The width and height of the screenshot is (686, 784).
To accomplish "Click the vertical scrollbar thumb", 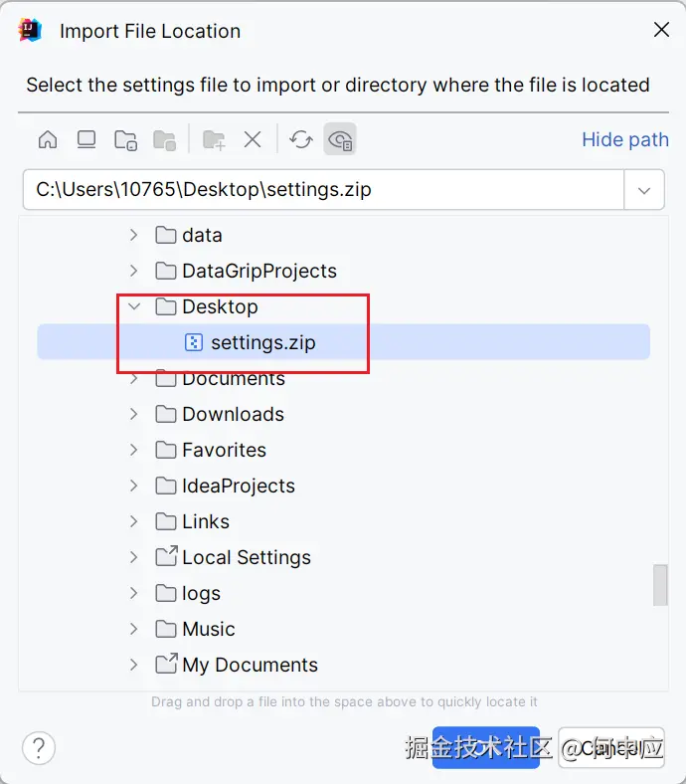I will click(x=660, y=585).
